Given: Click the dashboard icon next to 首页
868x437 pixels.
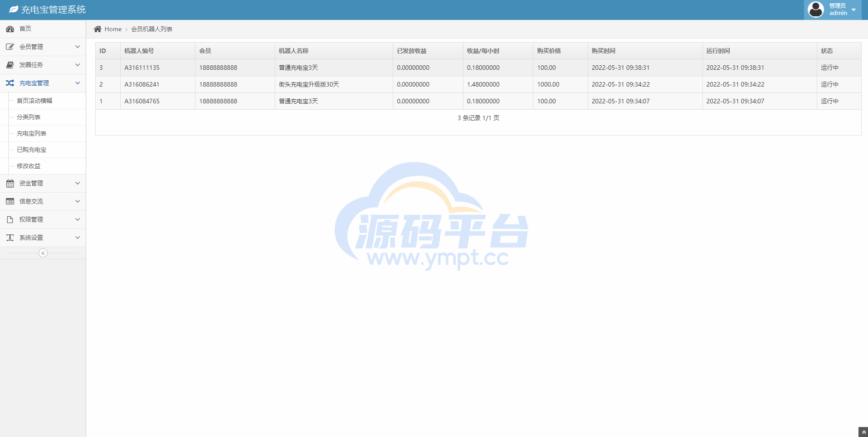Looking at the screenshot, I should coord(10,29).
